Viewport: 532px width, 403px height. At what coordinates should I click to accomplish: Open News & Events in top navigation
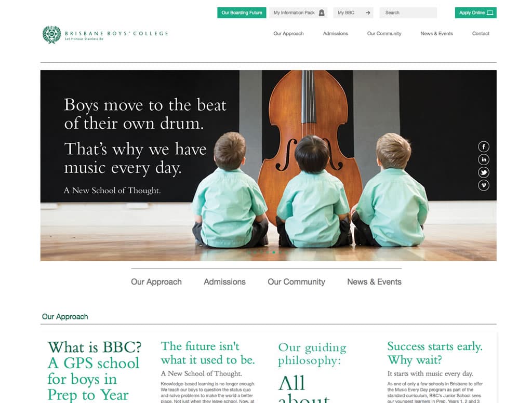[x=436, y=34]
